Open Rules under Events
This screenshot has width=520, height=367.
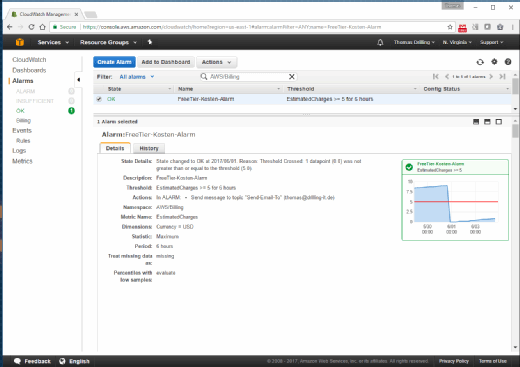click(x=23, y=141)
